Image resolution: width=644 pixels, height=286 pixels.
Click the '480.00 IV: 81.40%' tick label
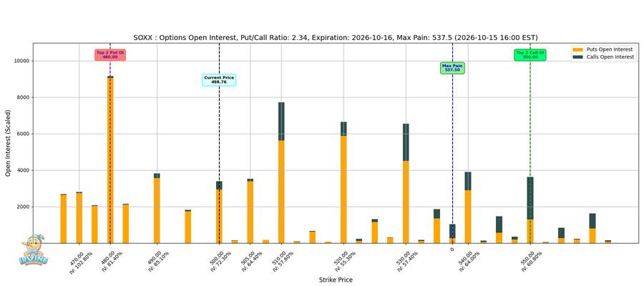[110, 262]
